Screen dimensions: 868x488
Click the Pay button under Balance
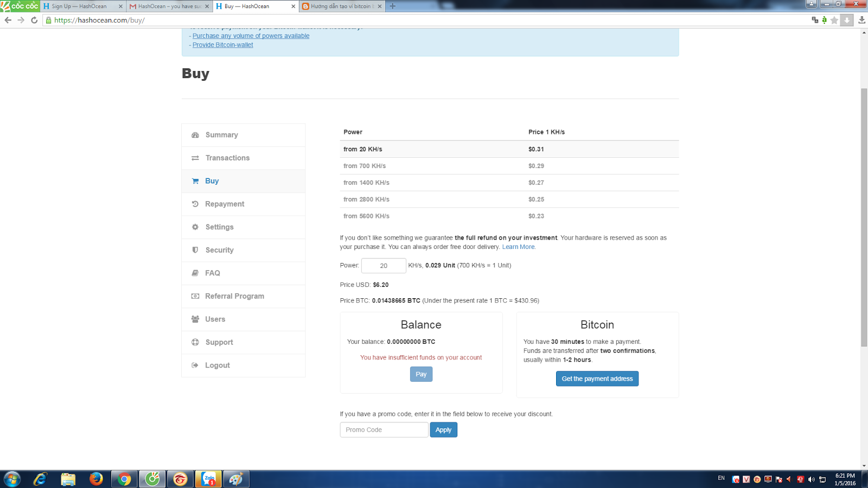point(421,374)
